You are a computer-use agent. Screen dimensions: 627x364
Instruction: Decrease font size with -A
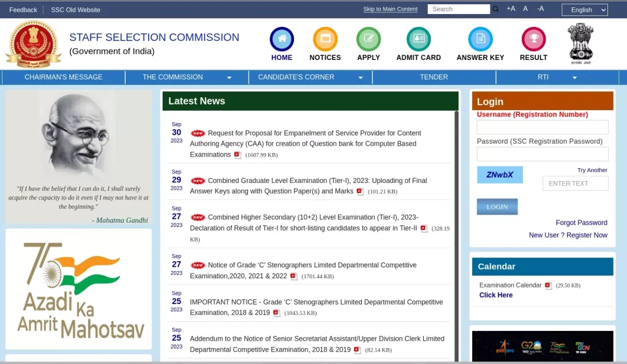point(540,9)
